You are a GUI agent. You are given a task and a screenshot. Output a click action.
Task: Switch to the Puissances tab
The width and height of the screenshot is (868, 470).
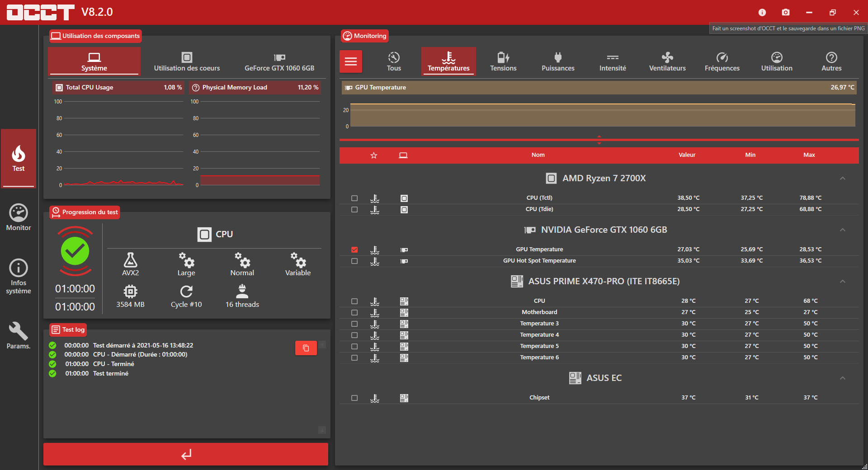click(x=558, y=61)
